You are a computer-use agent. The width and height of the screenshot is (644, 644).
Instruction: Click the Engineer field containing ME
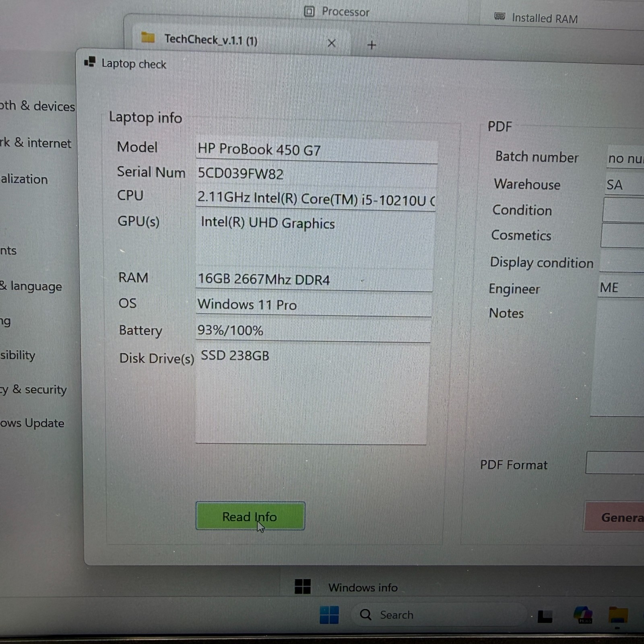pyautogui.click(x=621, y=287)
